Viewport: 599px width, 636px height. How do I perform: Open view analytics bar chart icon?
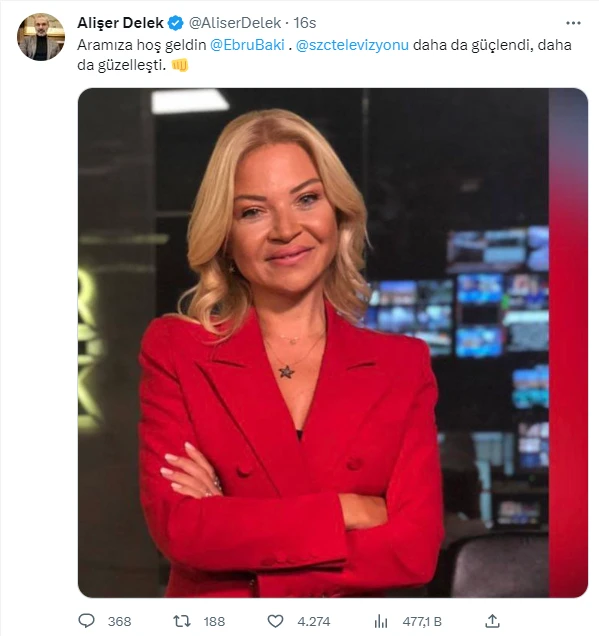[x=381, y=621]
